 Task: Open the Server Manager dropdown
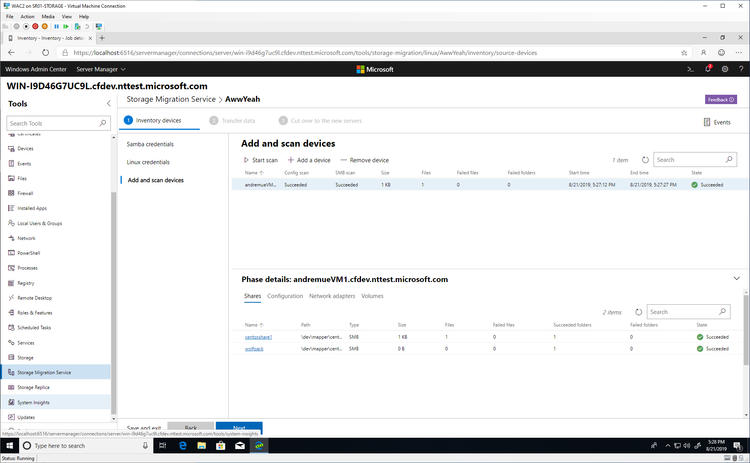pyautogui.click(x=101, y=69)
